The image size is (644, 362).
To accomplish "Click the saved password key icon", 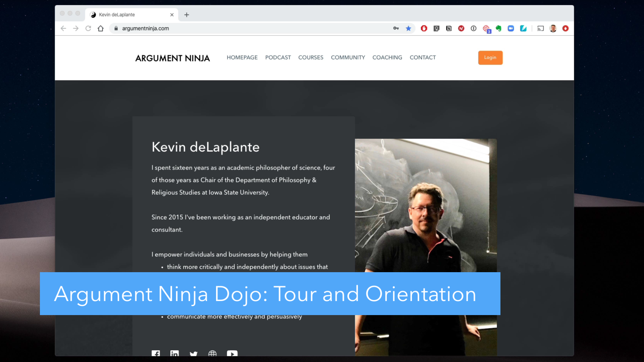I will pos(396,28).
